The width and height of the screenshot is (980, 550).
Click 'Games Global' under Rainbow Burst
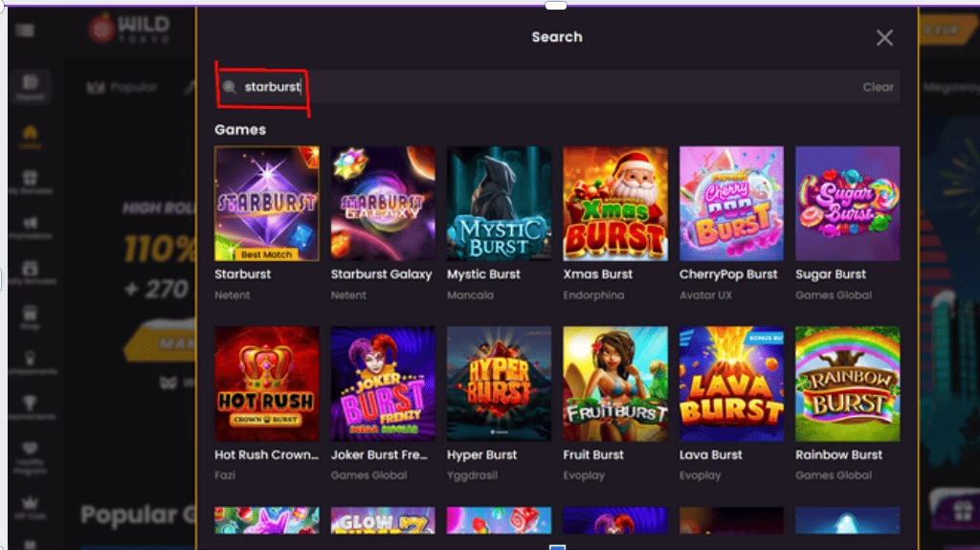click(834, 475)
